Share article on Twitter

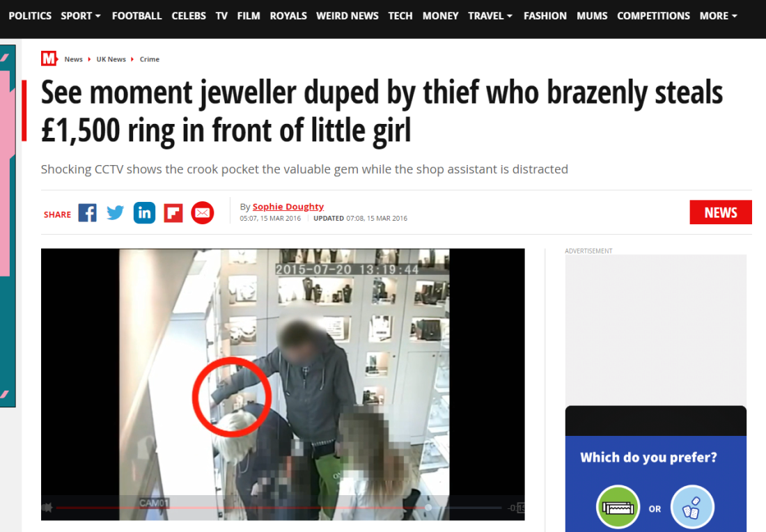click(116, 213)
